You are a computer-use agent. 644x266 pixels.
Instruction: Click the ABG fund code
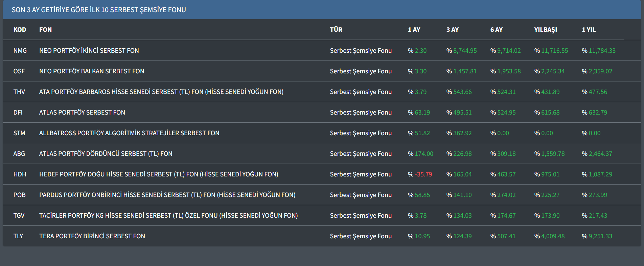coord(19,154)
